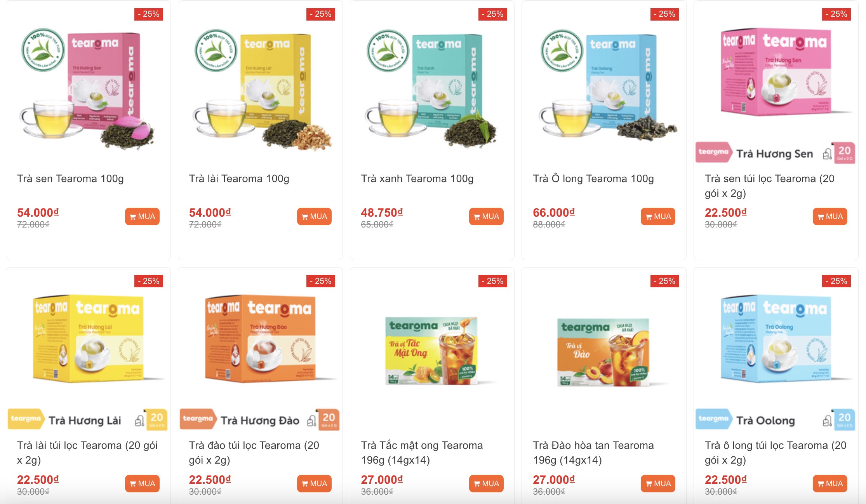This screenshot has width=866, height=504.
Task: Add Trà lài Tearoma 100g to cart
Action: point(314,216)
